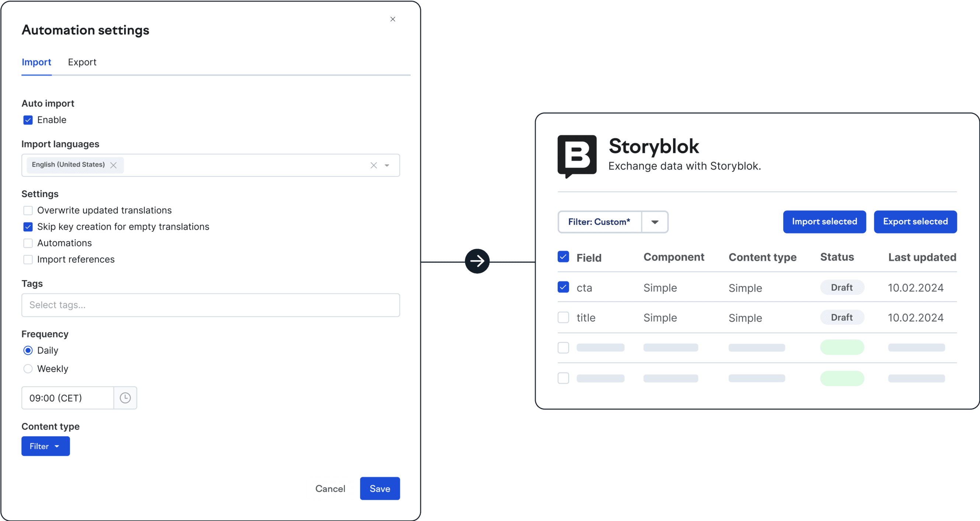Click the Storyblok logo icon

[x=577, y=156]
